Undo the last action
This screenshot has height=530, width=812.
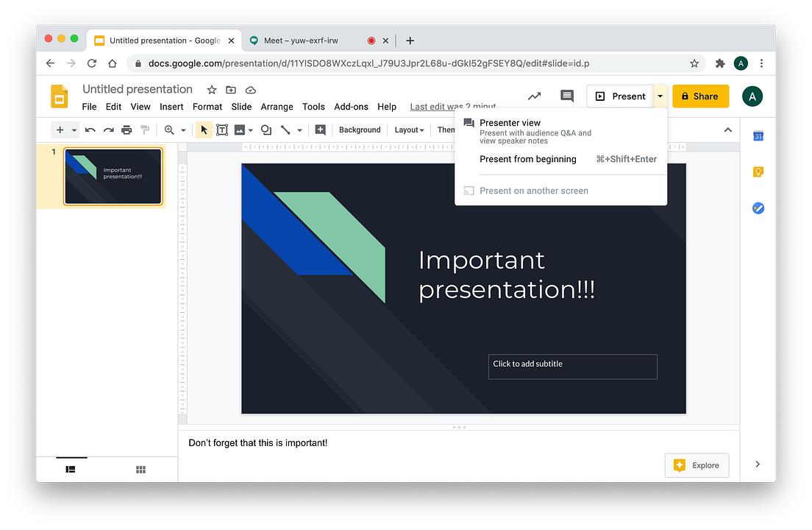89,130
